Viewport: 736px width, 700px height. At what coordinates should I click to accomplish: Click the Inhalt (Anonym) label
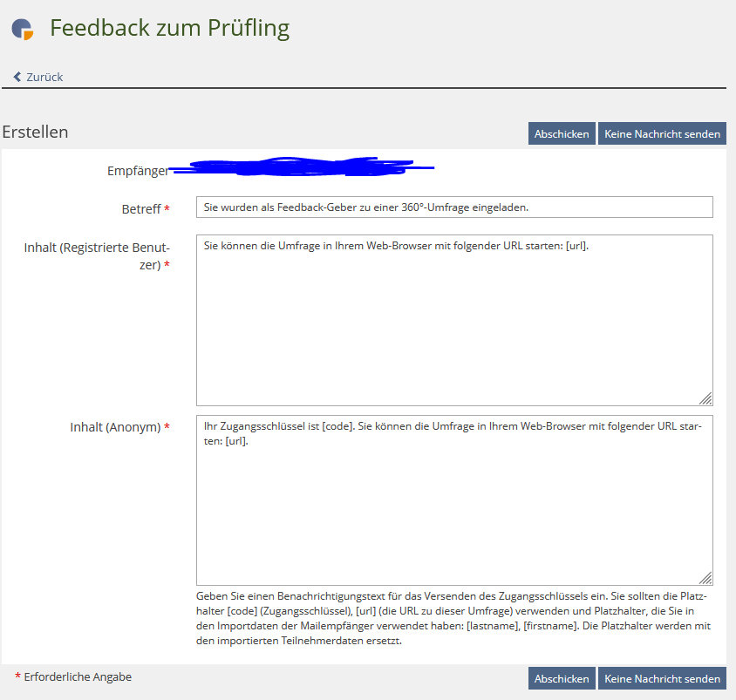(119, 427)
